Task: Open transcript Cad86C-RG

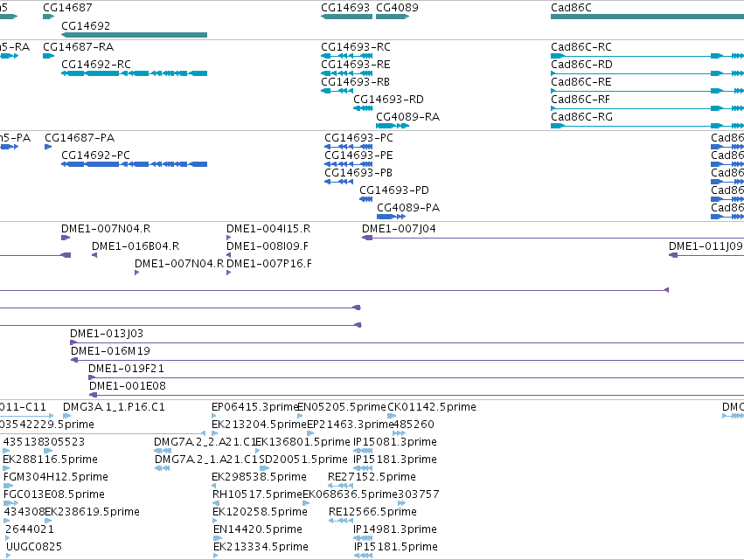Action: click(x=581, y=117)
